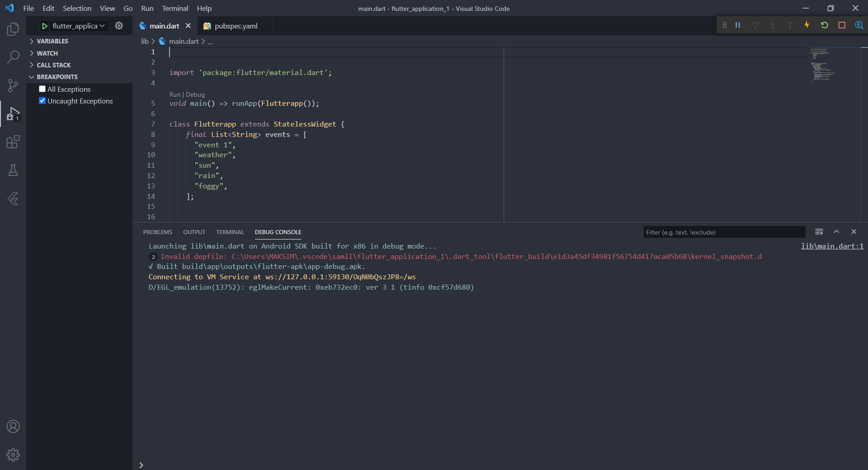Open the Extensions view
This screenshot has width=868, height=470.
13,142
